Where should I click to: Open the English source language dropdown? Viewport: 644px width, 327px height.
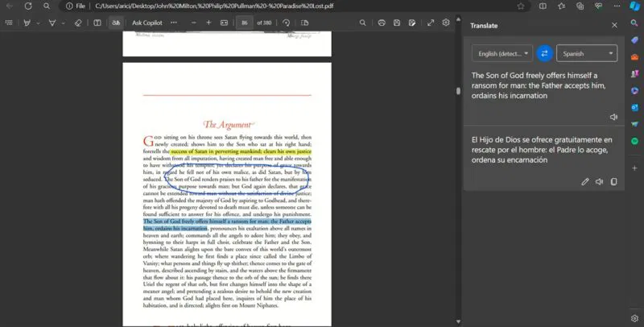pos(502,53)
